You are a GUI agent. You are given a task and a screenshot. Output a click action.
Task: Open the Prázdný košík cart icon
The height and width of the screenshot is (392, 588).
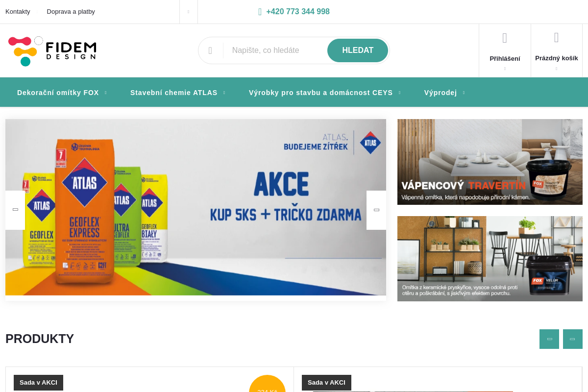557,38
